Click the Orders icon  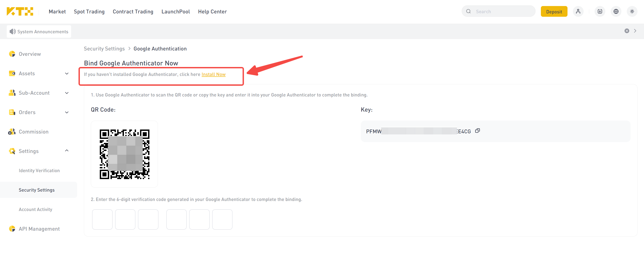[12, 112]
